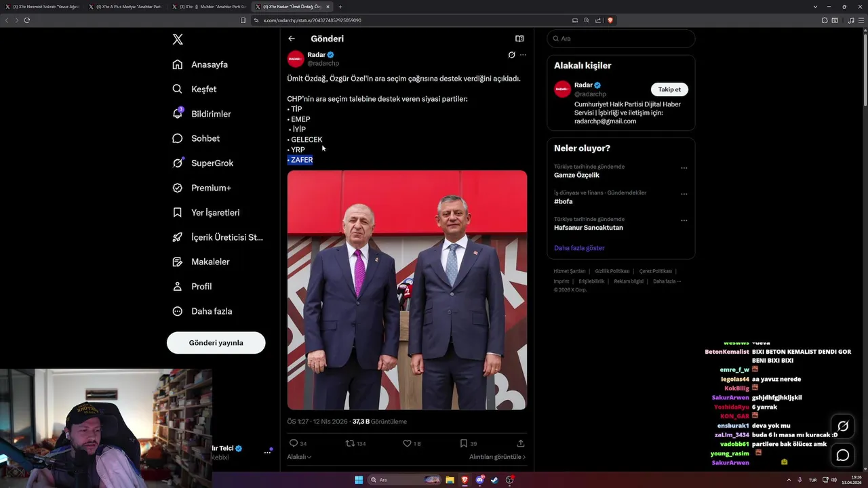Viewport: 868px width, 488px height.
Task: Open Steam from the Windows taskbar
Action: click(494, 480)
